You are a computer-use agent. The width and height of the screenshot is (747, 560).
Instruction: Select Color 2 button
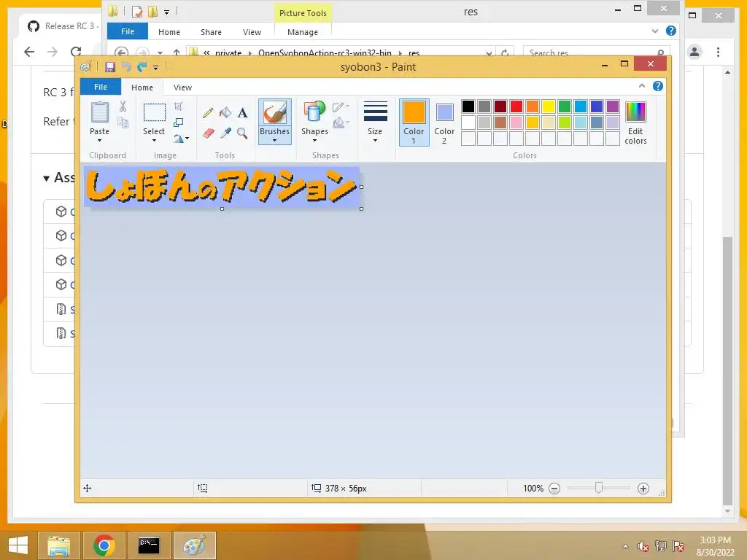(x=444, y=122)
